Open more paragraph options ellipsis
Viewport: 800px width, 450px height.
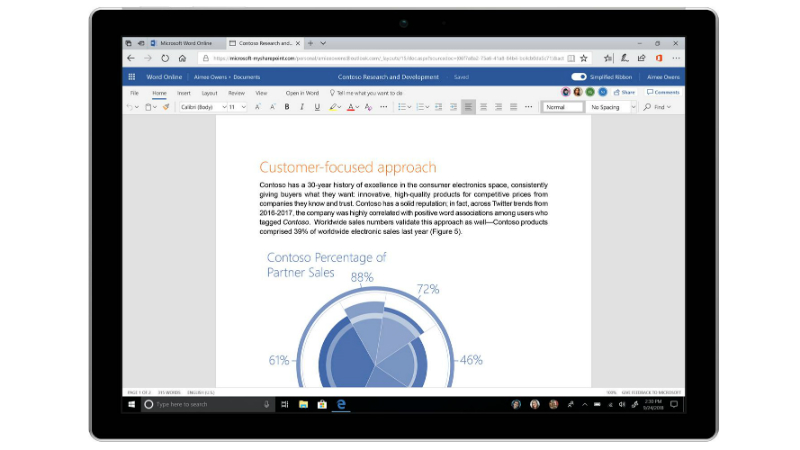pyautogui.click(x=529, y=107)
